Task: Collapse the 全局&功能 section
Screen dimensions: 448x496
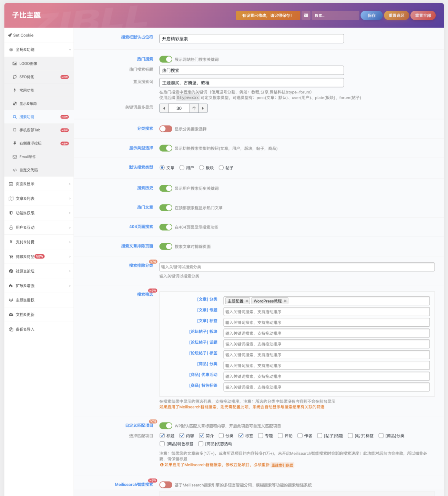Action: coord(38,49)
